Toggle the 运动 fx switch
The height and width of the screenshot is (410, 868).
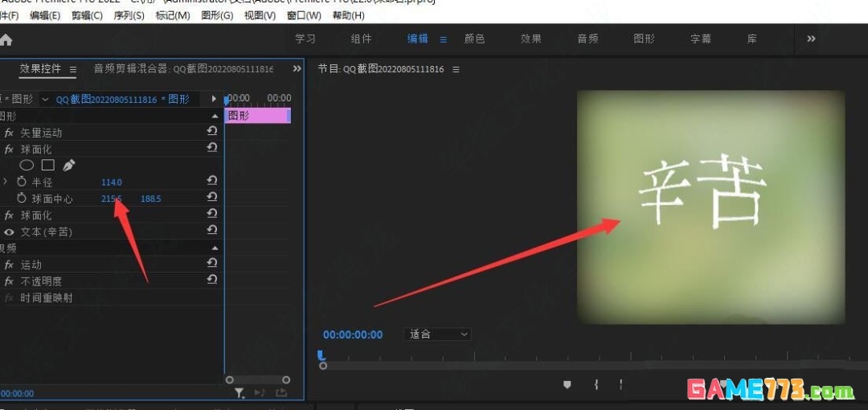click(x=9, y=264)
